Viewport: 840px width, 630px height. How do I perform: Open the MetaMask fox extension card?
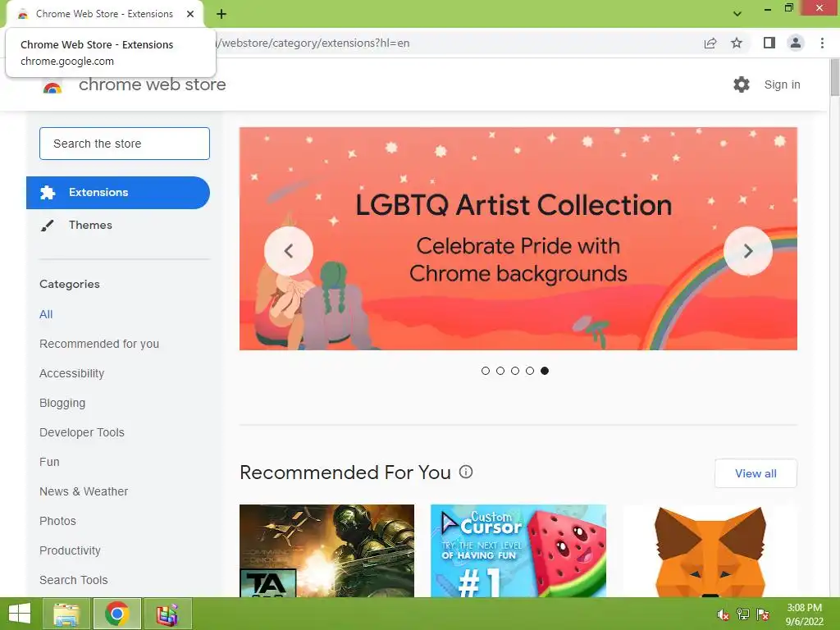coord(710,550)
